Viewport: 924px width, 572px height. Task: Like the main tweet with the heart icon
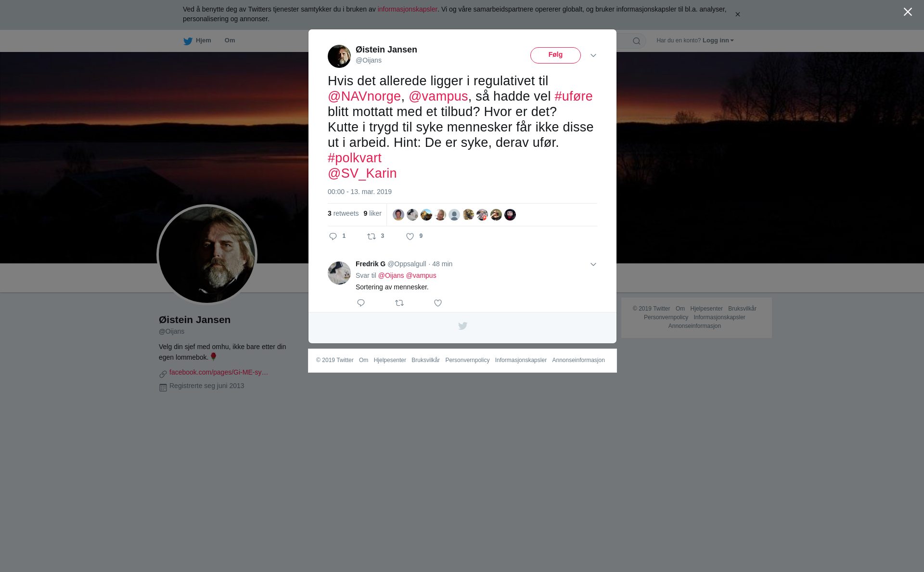click(410, 236)
